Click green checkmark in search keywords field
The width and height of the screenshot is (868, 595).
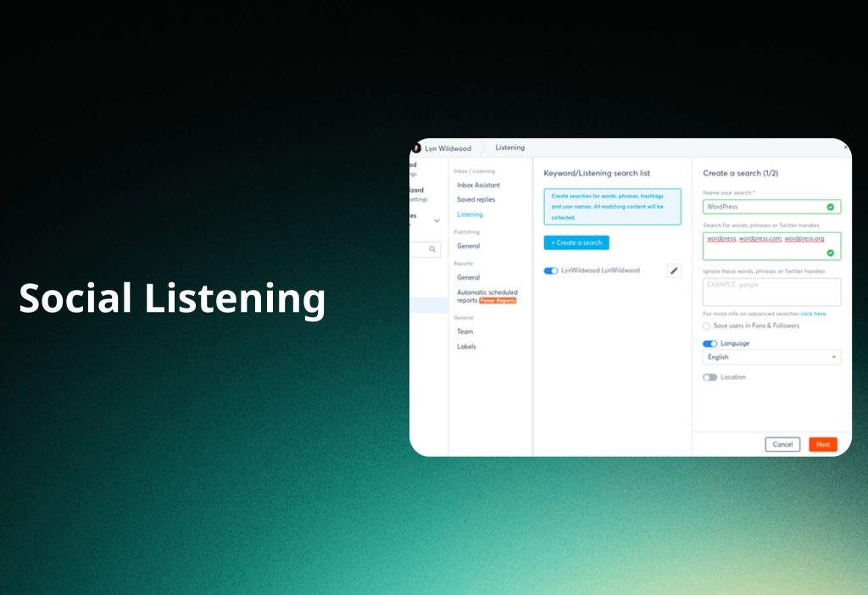click(830, 253)
